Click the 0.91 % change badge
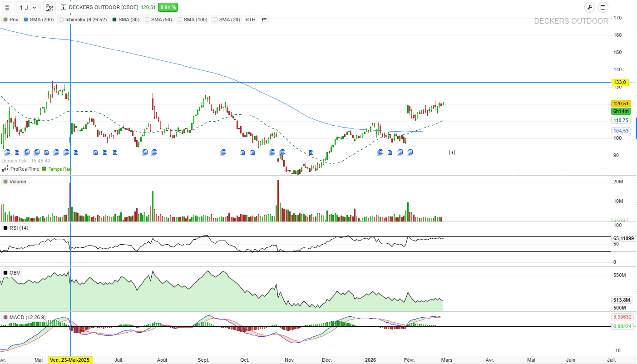The height and width of the screenshot is (364, 637). pyautogui.click(x=168, y=7)
